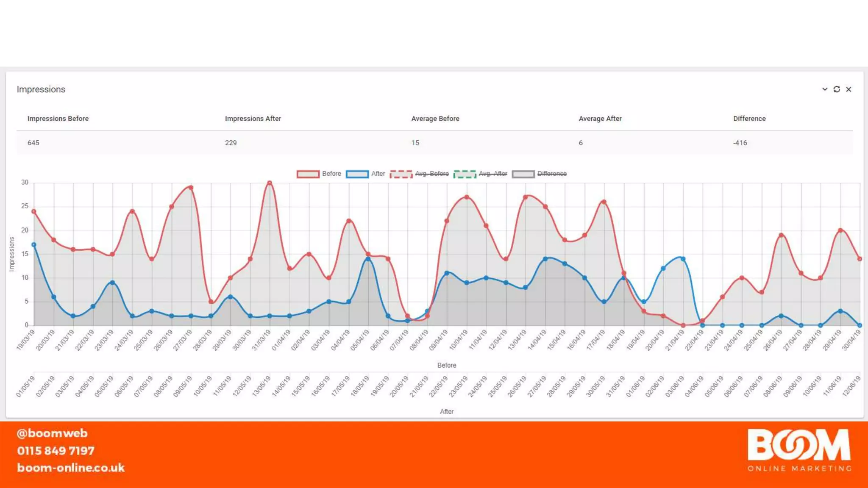Click the green dashed Avg. After swatch
The image size is (868, 488).
(x=465, y=174)
